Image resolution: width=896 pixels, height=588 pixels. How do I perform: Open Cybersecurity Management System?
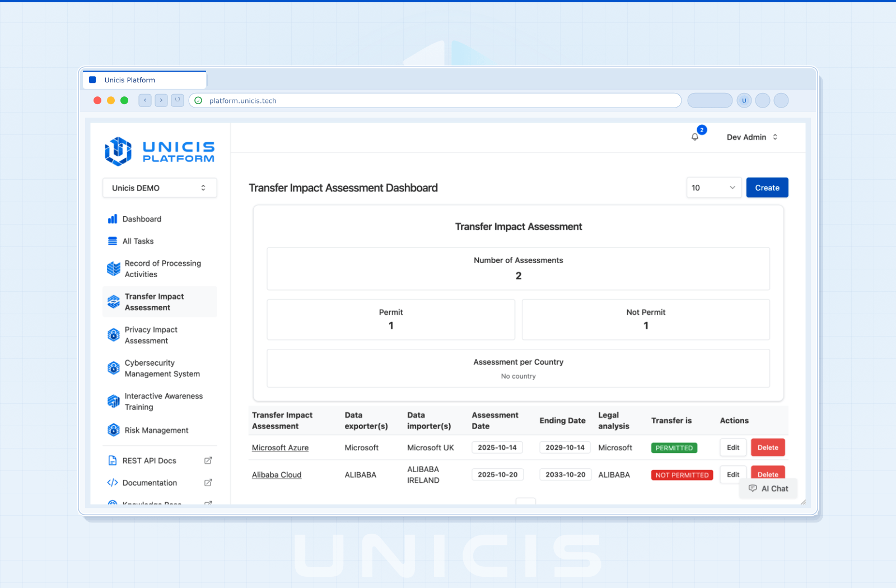coord(160,368)
